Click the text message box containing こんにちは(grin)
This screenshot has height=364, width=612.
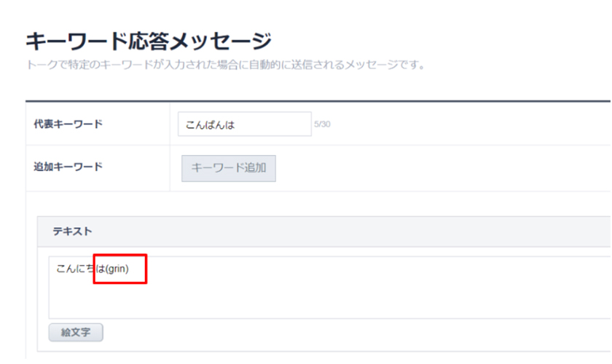[329, 287]
